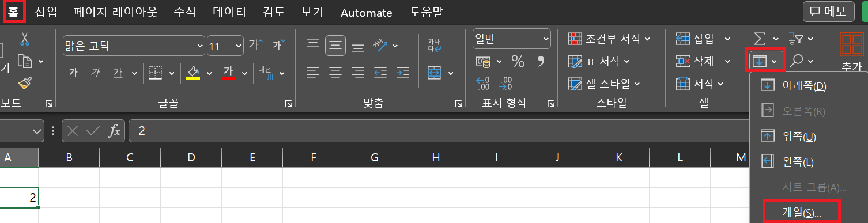Increase font size with larger 가 icon
868x223 pixels.
pyautogui.click(x=255, y=44)
